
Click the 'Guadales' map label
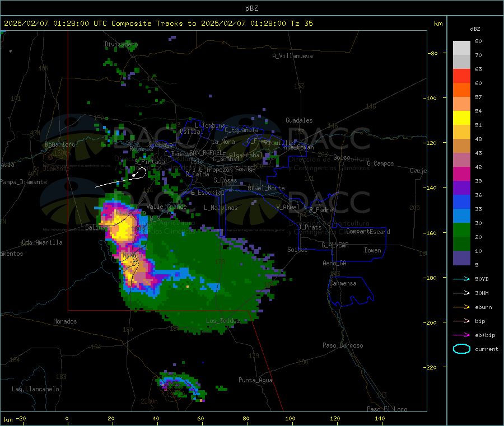coord(299,120)
